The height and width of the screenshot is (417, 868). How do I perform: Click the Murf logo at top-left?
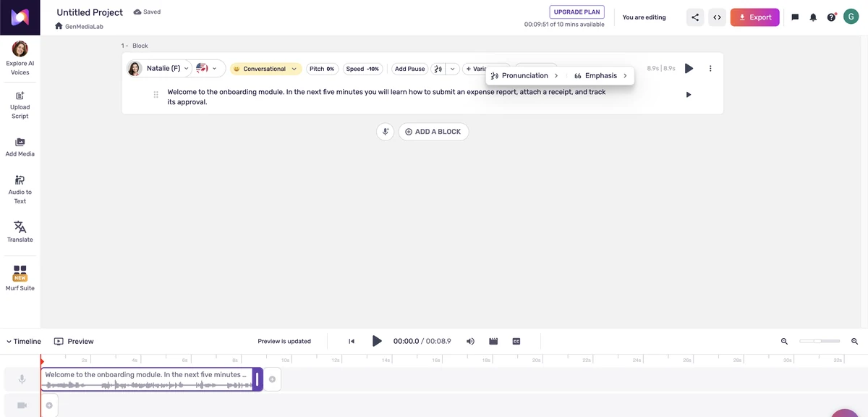point(20,17)
